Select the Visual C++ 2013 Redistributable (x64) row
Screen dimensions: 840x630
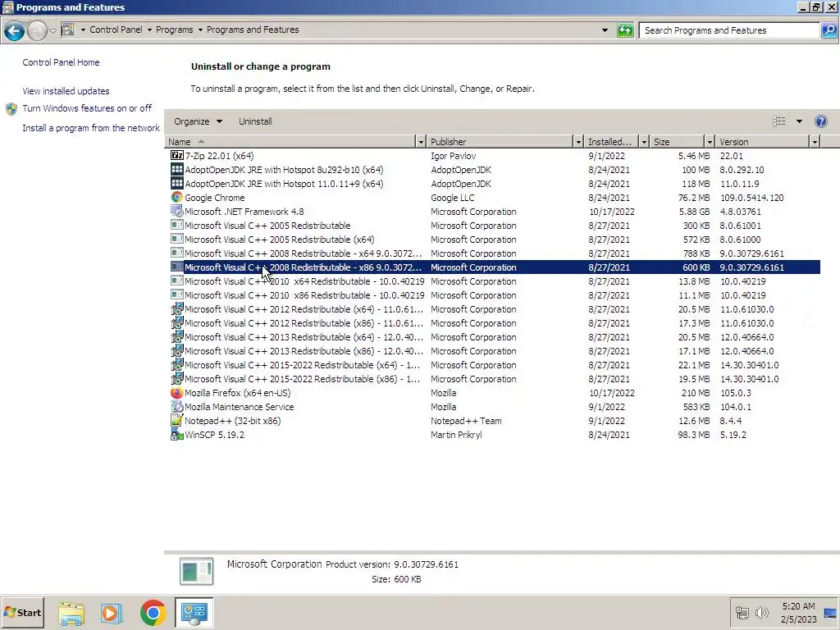tap(495, 336)
